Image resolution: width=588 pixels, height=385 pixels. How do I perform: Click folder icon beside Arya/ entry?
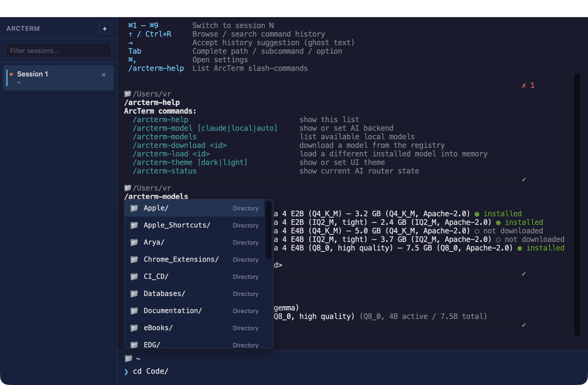click(x=134, y=242)
